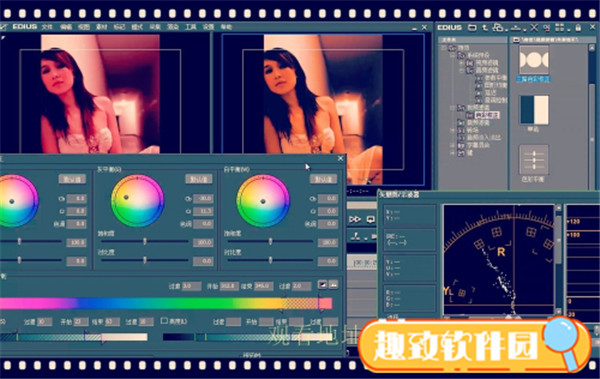Click the white balance color wheel

[263, 201]
